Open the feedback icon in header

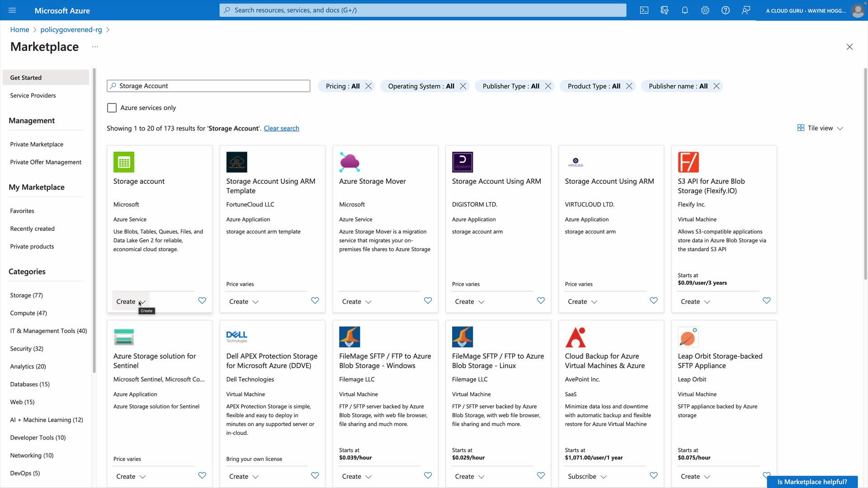(x=746, y=10)
